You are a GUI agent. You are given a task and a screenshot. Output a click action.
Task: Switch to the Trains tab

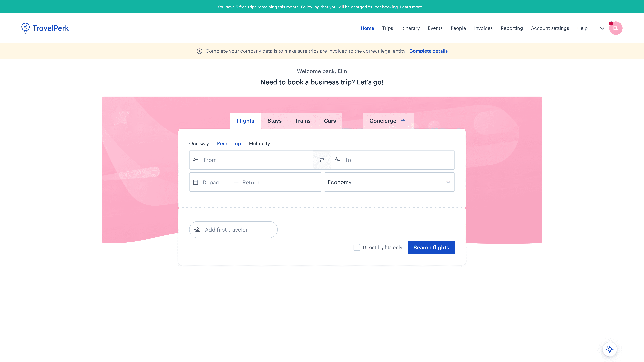tap(303, 121)
